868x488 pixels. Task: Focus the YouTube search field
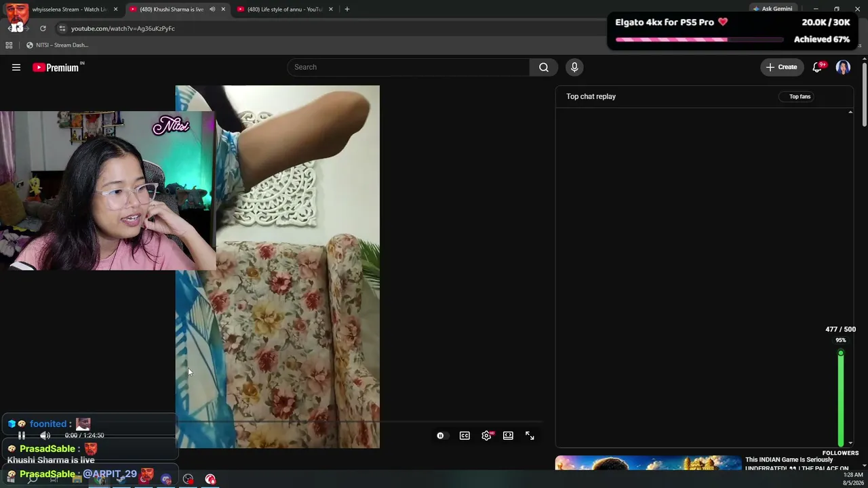pos(408,67)
